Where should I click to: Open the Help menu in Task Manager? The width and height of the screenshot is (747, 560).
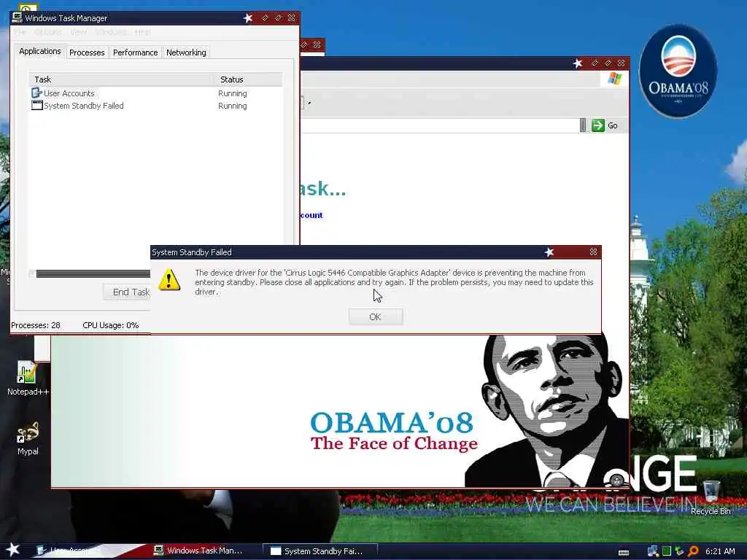pyautogui.click(x=142, y=32)
